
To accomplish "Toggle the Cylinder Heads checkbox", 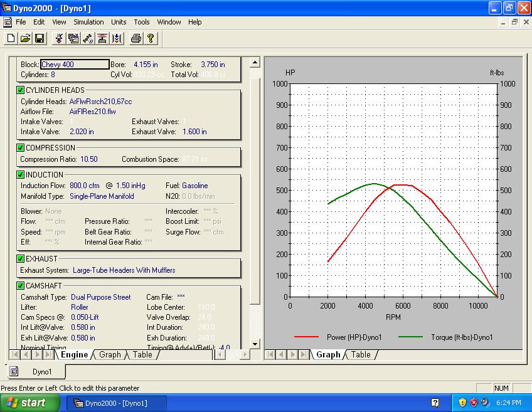I will point(21,90).
